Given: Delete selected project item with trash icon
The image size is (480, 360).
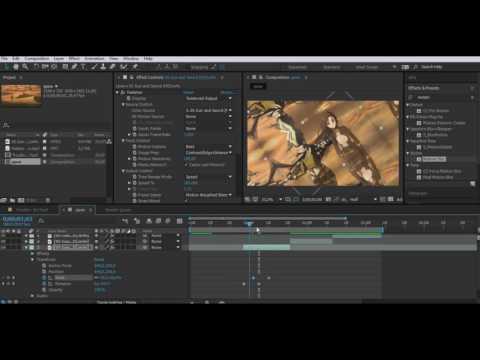Looking at the screenshot, I should pos(48,200).
